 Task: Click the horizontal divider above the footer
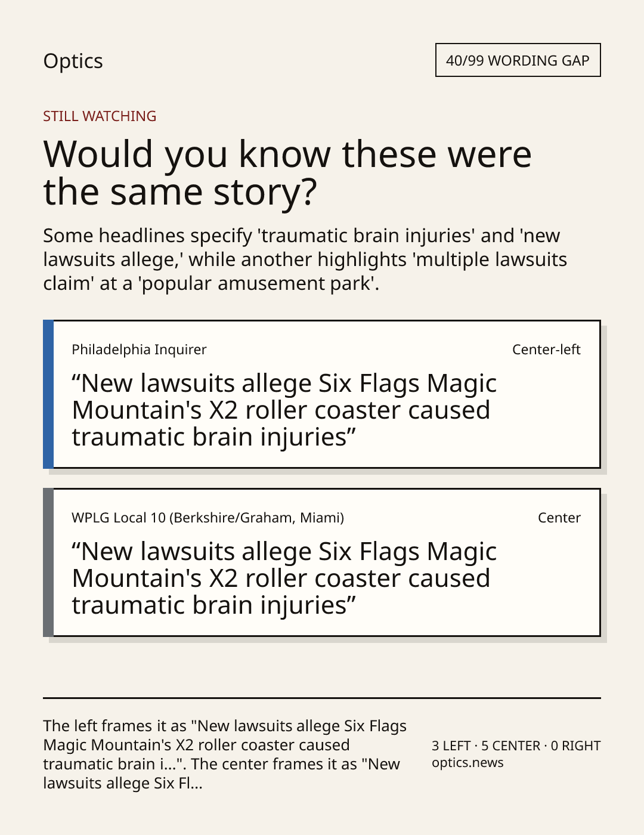(x=322, y=698)
